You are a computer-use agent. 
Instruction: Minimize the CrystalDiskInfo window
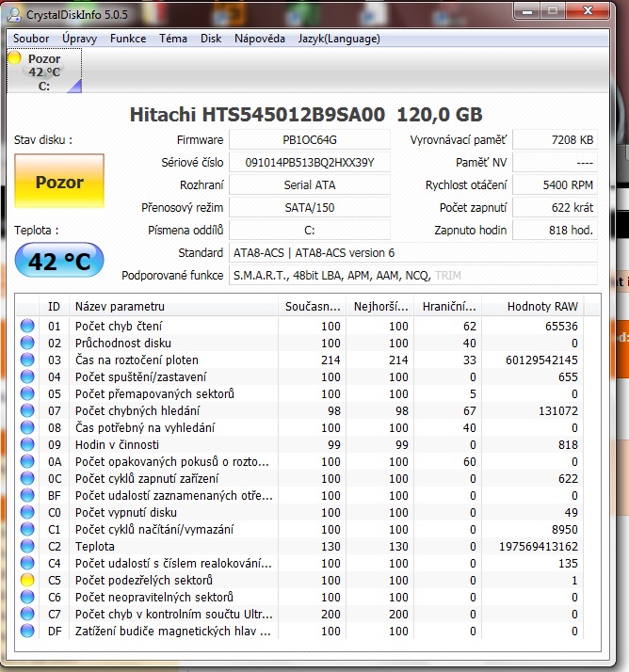527,10
